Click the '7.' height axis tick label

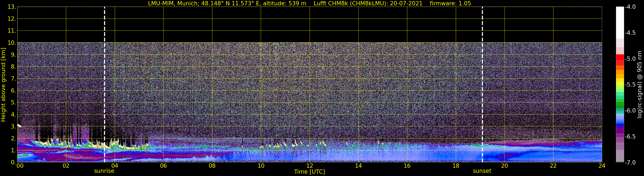tap(13, 79)
